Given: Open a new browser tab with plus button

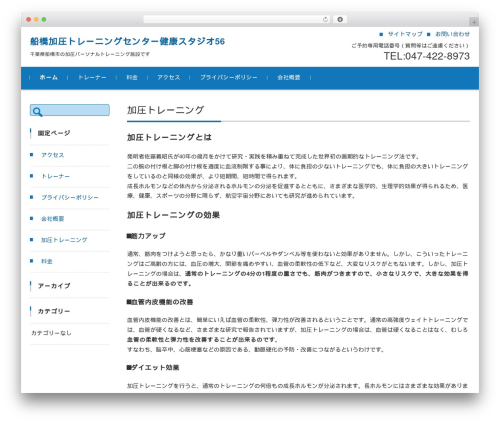Looking at the screenshot, I should (474, 22).
